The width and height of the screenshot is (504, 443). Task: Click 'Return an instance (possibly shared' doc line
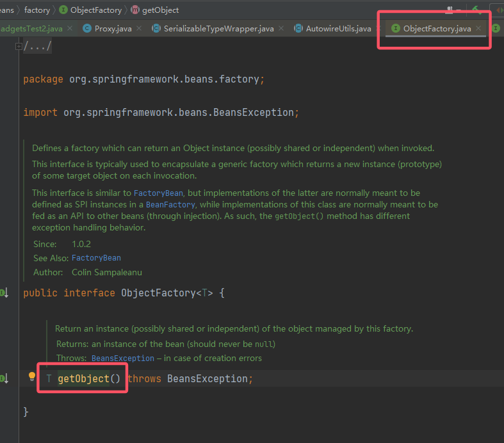click(x=234, y=328)
